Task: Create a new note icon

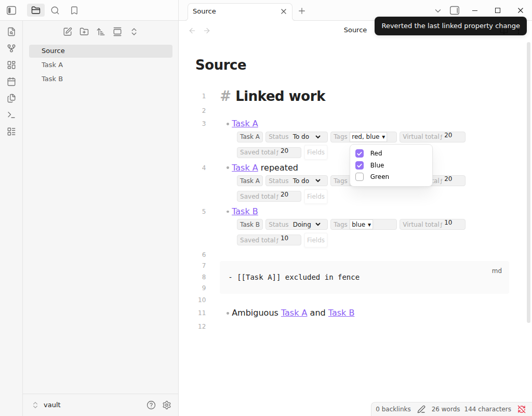Action: tap(68, 32)
